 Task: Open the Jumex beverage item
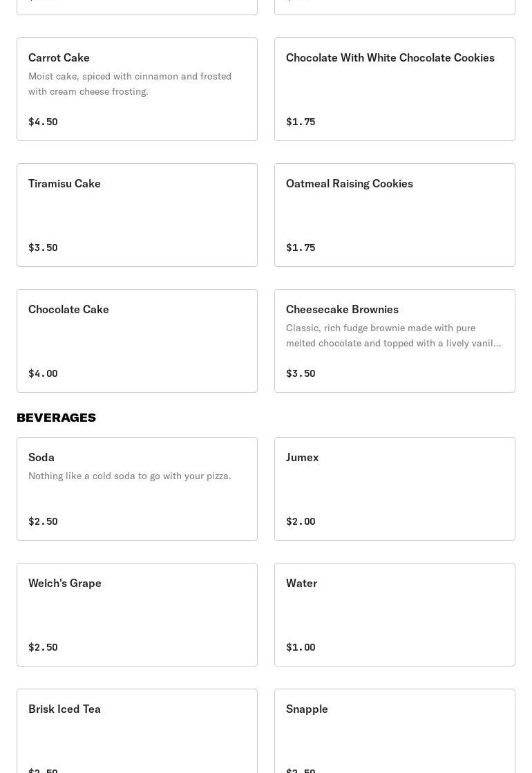395,488
